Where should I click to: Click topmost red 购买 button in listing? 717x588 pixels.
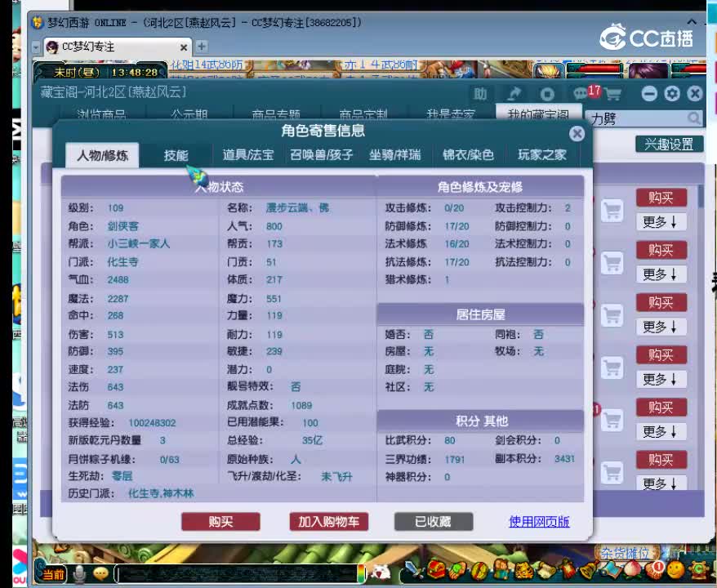(661, 198)
